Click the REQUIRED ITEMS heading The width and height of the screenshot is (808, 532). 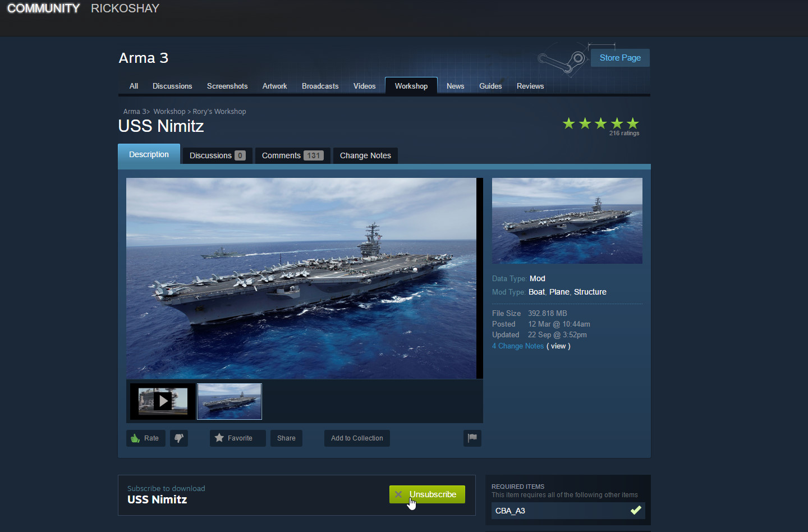(518, 487)
